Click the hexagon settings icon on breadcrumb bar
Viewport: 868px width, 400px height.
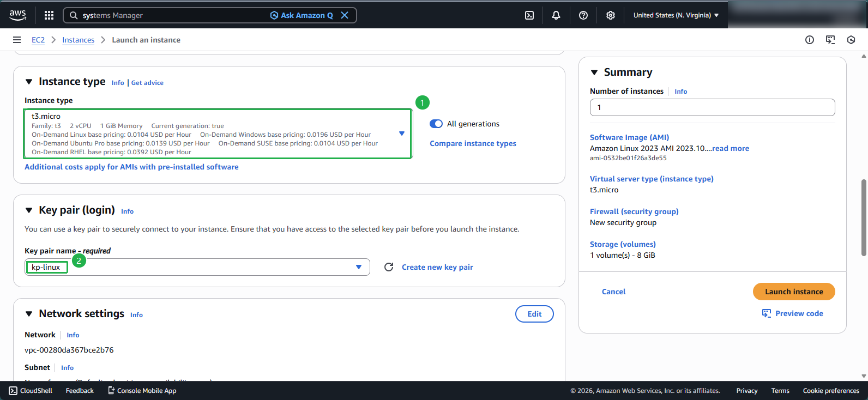pyautogui.click(x=851, y=40)
